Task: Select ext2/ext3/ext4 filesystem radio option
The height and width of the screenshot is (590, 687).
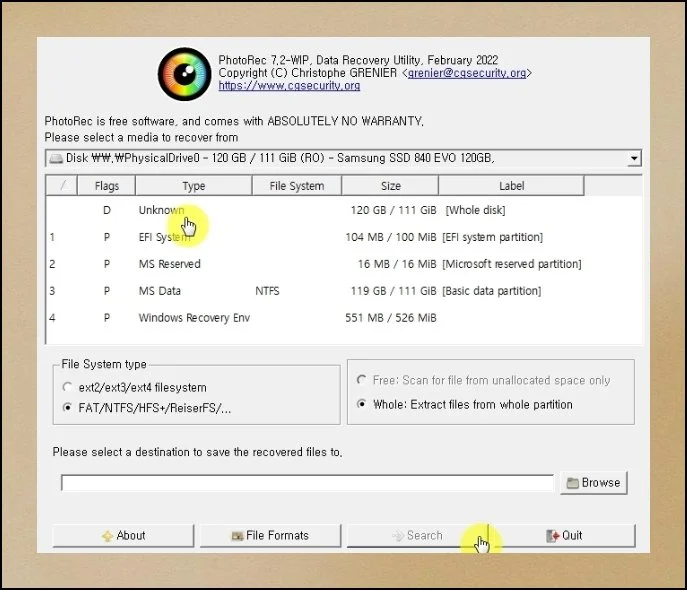Action: click(x=67, y=387)
